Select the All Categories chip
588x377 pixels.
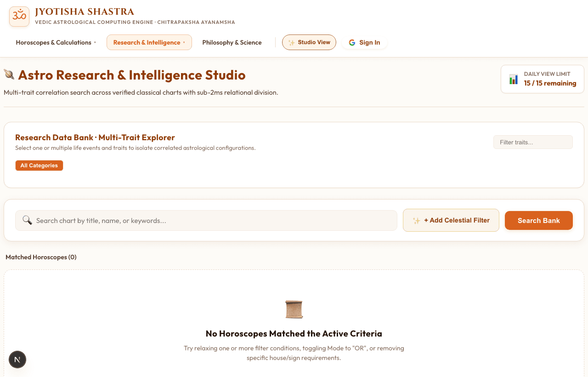39,166
